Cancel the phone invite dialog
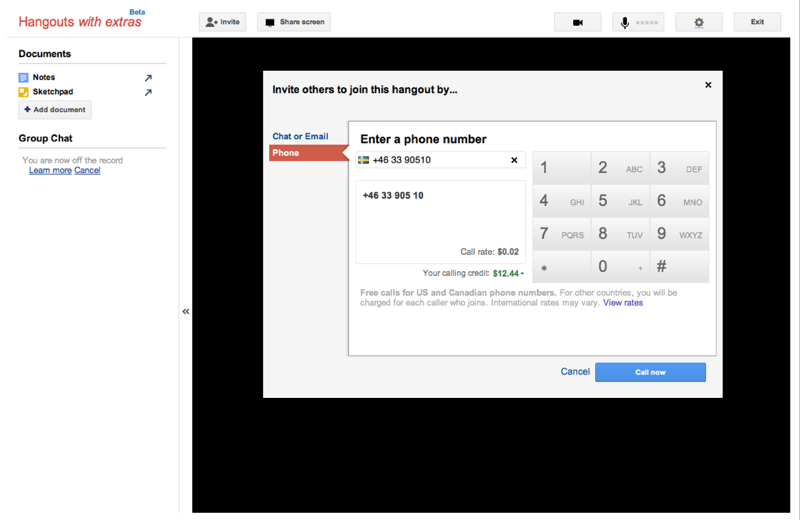Viewport: 800px width, 520px height. [575, 372]
